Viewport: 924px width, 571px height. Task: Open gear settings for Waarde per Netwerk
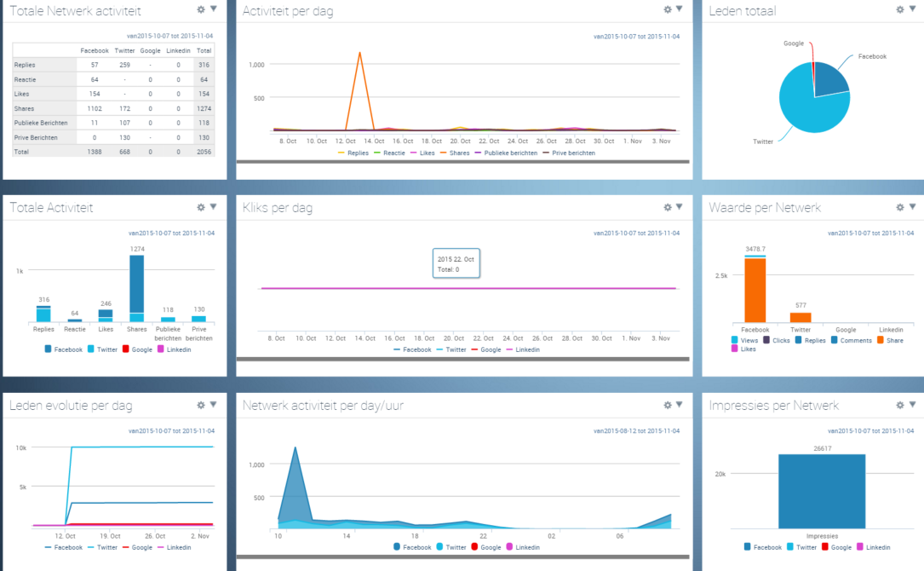(900, 206)
